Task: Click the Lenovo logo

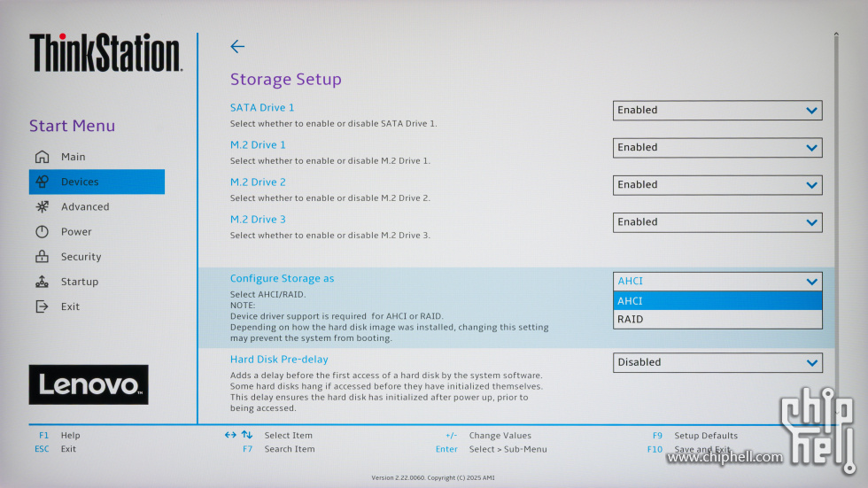Action: coord(89,384)
